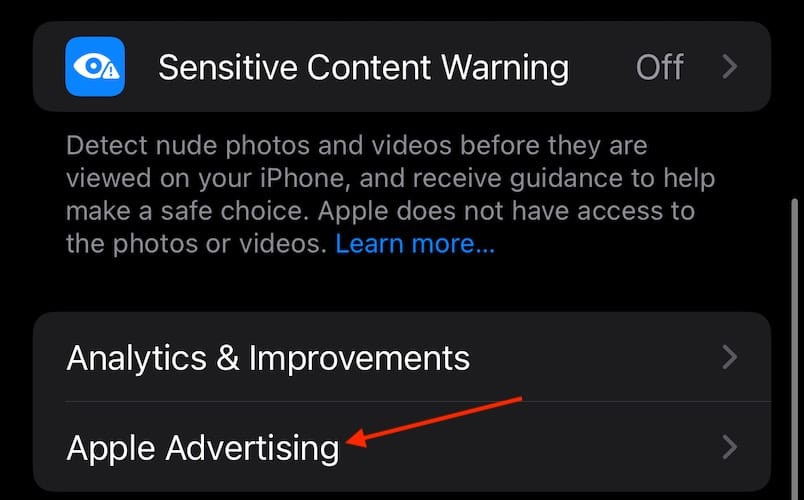Viewport: 804px width, 500px height.
Task: Click the Detect nude photos description text
Action: (x=390, y=194)
